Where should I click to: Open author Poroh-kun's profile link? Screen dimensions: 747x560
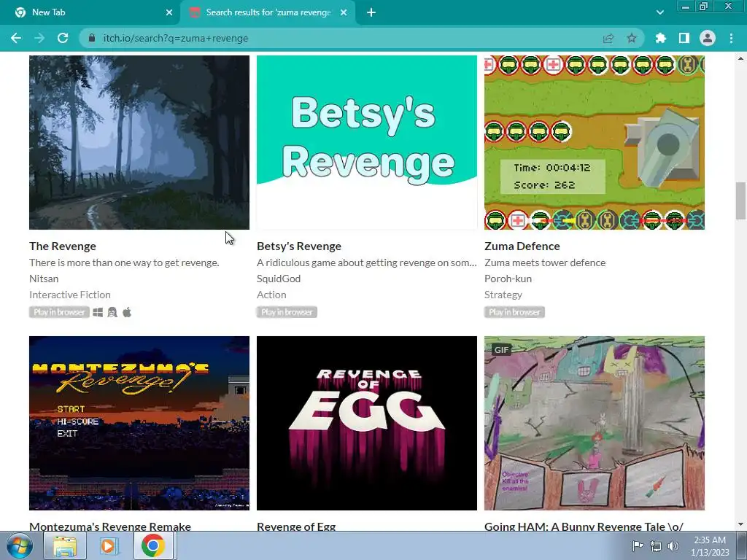click(508, 279)
